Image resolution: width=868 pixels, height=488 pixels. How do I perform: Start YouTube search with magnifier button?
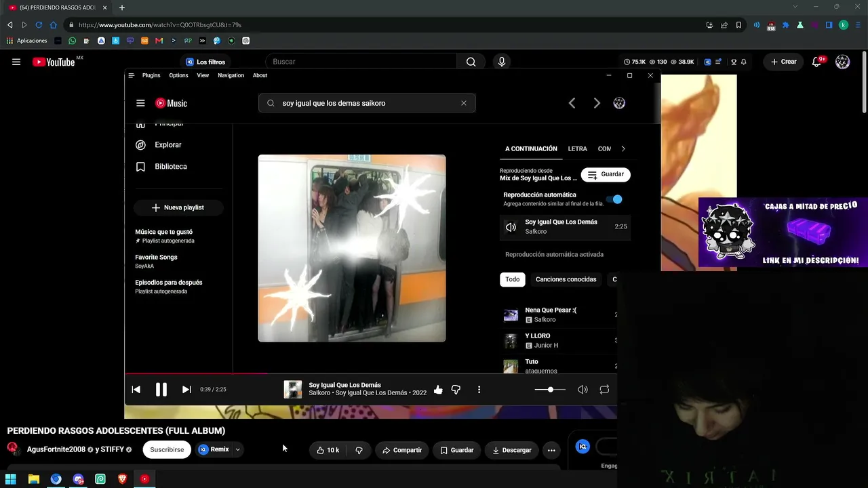(x=471, y=62)
